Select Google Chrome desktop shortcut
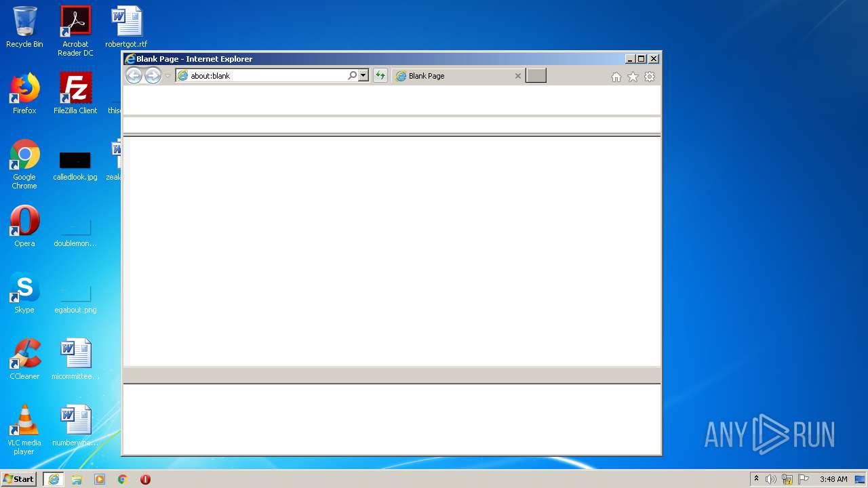 point(24,164)
